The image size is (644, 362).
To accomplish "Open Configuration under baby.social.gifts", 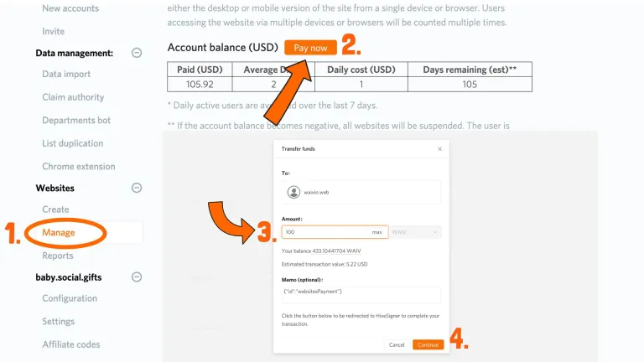I will 70,298.
